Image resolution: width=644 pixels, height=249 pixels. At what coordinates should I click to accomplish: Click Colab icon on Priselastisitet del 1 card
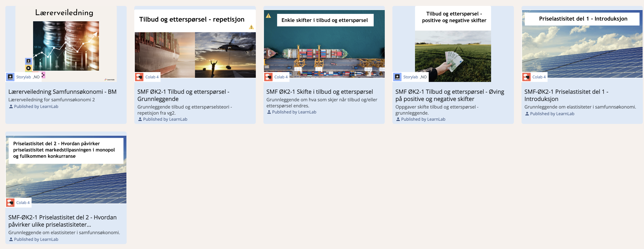[x=526, y=77]
